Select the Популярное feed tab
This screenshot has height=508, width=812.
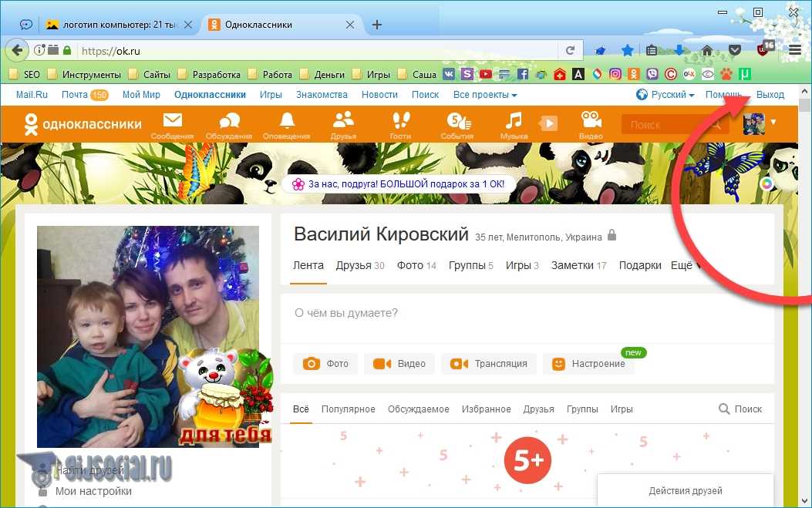pyautogui.click(x=348, y=409)
